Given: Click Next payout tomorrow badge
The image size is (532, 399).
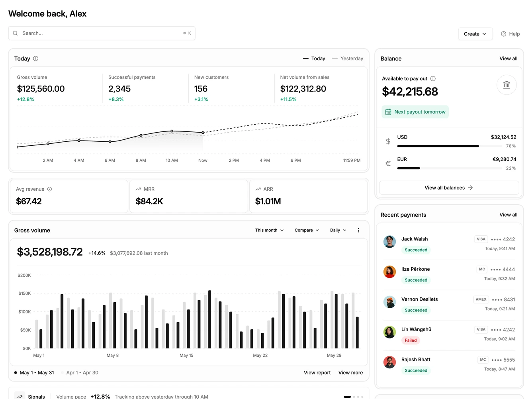Looking at the screenshot, I should click(415, 112).
